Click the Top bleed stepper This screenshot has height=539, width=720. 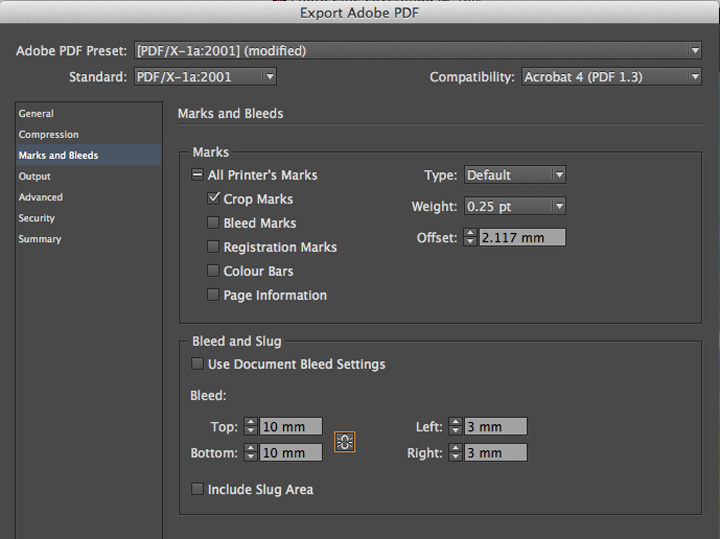point(250,427)
